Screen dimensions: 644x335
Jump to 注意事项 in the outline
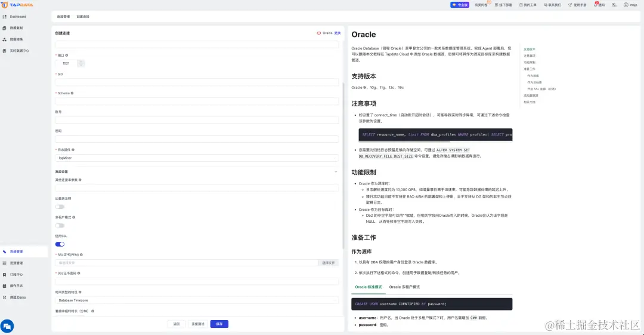tap(530, 56)
